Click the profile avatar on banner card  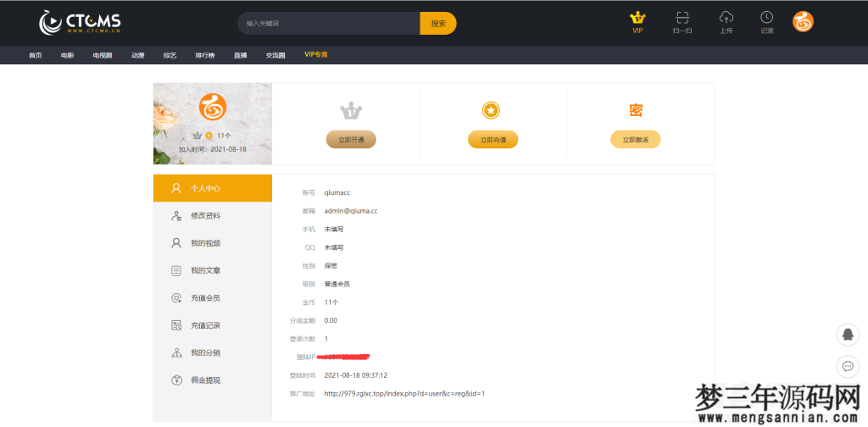[213, 107]
